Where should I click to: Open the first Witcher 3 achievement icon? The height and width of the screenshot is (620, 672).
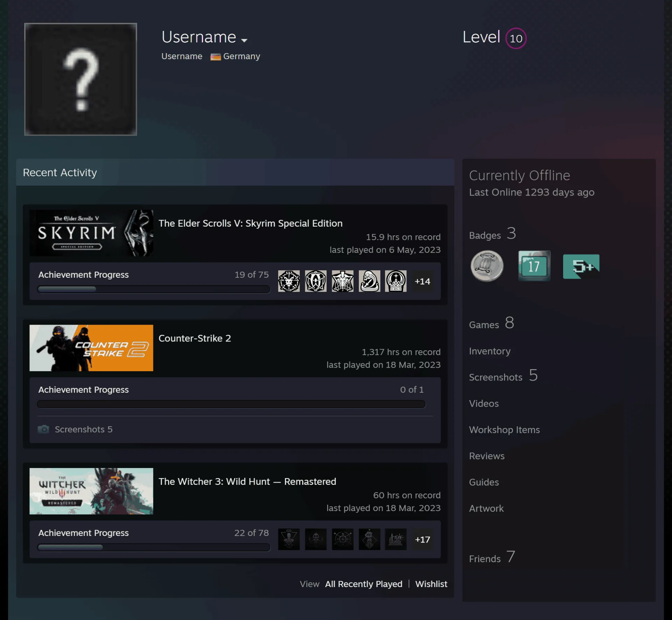click(x=289, y=539)
